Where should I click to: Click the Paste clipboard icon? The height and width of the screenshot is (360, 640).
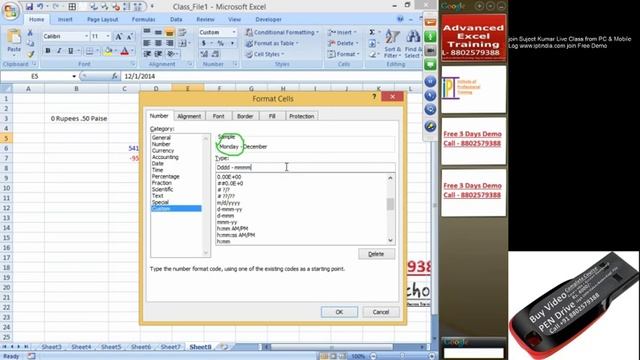14,37
